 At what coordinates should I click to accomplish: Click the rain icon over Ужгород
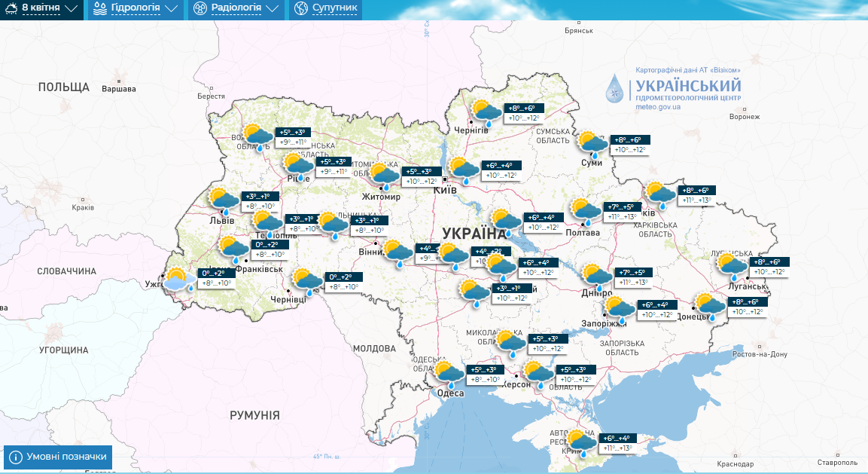(176, 279)
